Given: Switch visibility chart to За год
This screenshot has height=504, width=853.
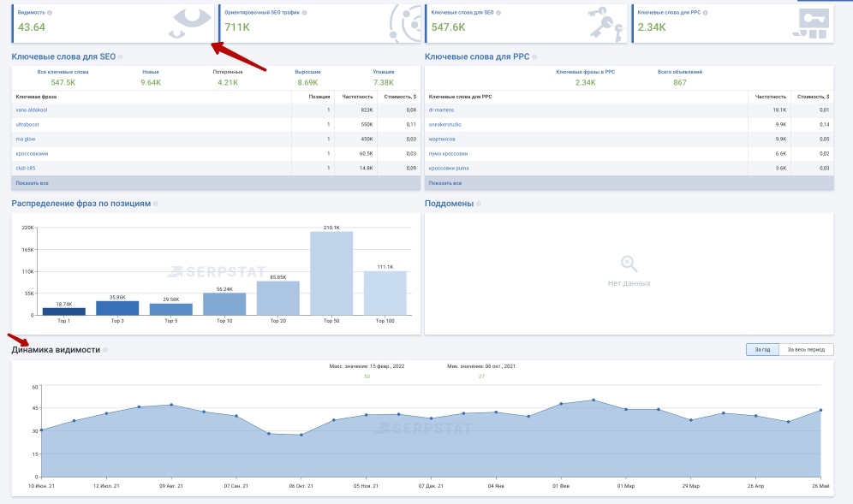Looking at the screenshot, I should [x=762, y=349].
